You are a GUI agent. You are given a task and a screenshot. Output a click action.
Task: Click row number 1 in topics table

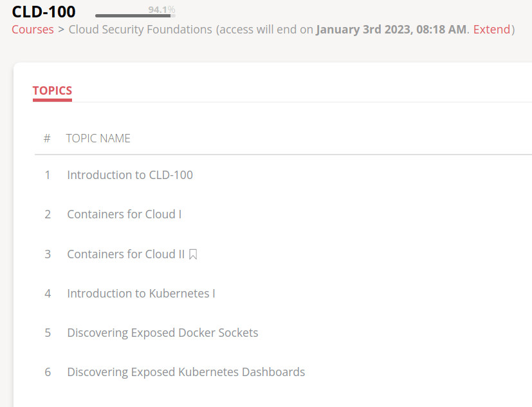tap(48, 175)
